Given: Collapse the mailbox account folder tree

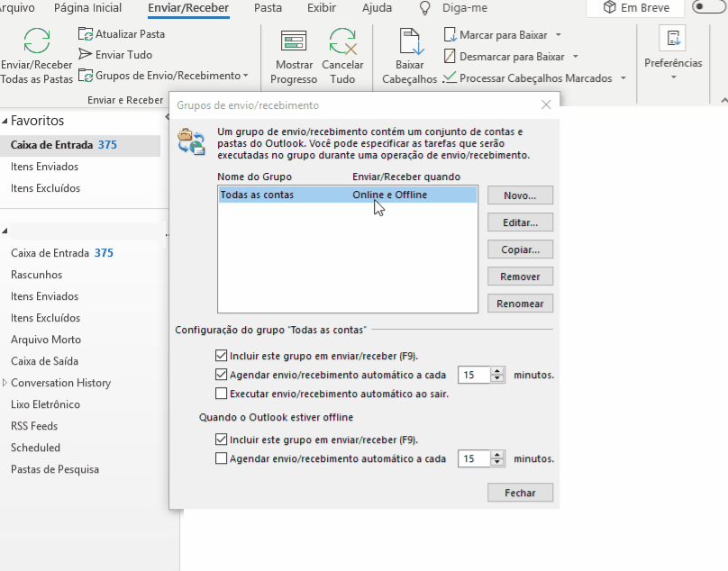Looking at the screenshot, I should [5, 231].
